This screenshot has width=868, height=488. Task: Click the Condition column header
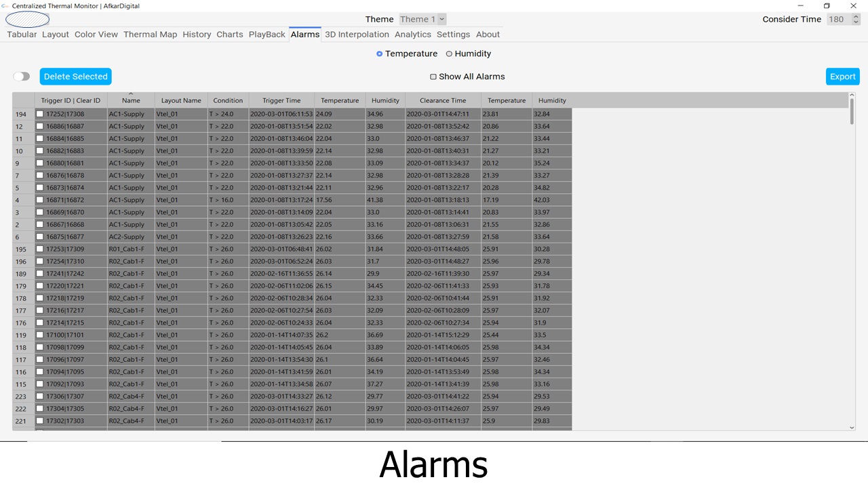[228, 100]
